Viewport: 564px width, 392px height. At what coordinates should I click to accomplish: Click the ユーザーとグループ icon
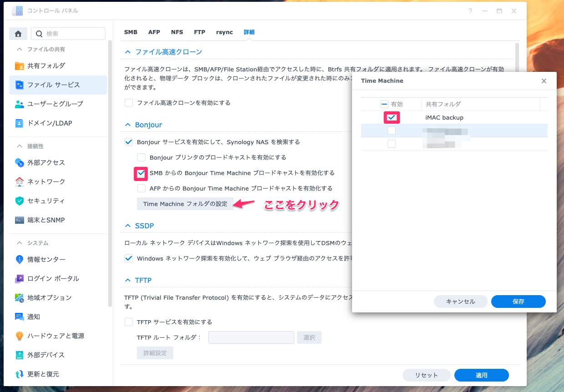point(20,104)
